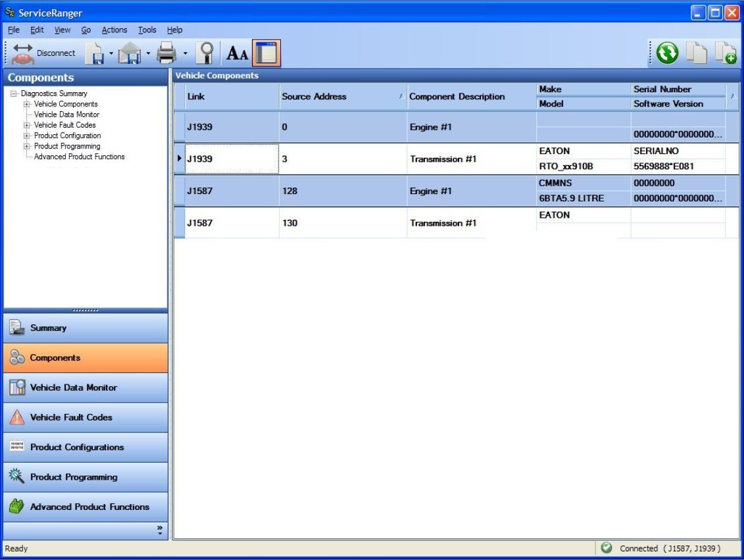The height and width of the screenshot is (560, 744).
Task: Click the Vehicle Data Monitor chart icon
Action: click(x=16, y=387)
